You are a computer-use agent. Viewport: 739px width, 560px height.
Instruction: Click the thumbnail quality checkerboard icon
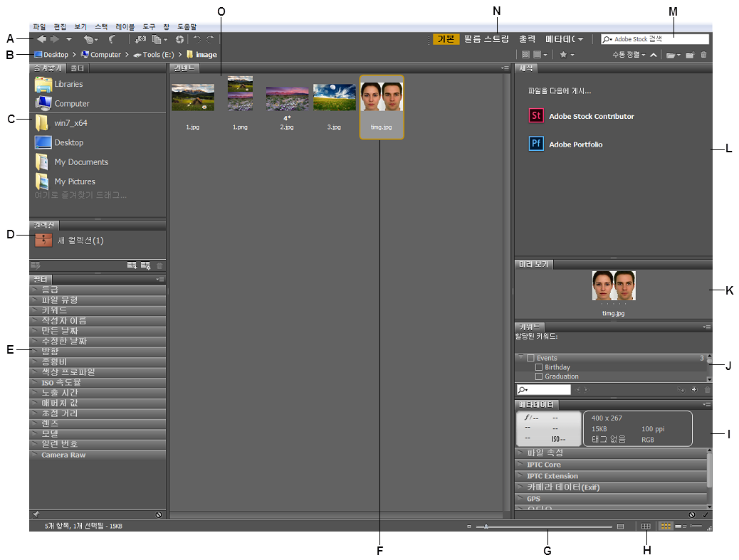(x=525, y=55)
